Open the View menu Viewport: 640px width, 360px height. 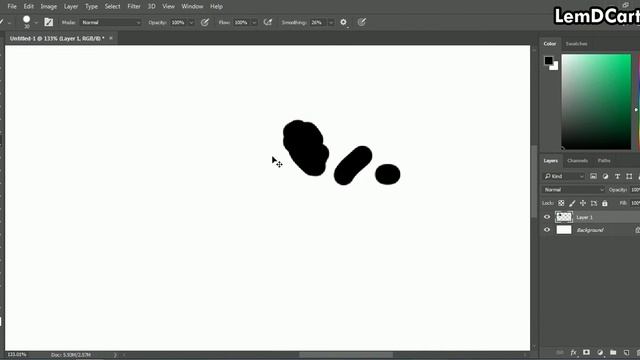pos(169,7)
